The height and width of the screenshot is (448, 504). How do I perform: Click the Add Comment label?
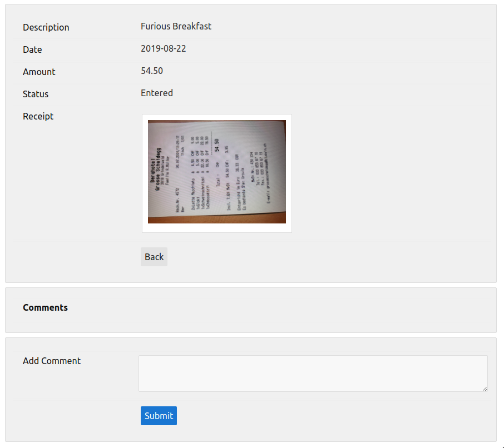coord(52,361)
